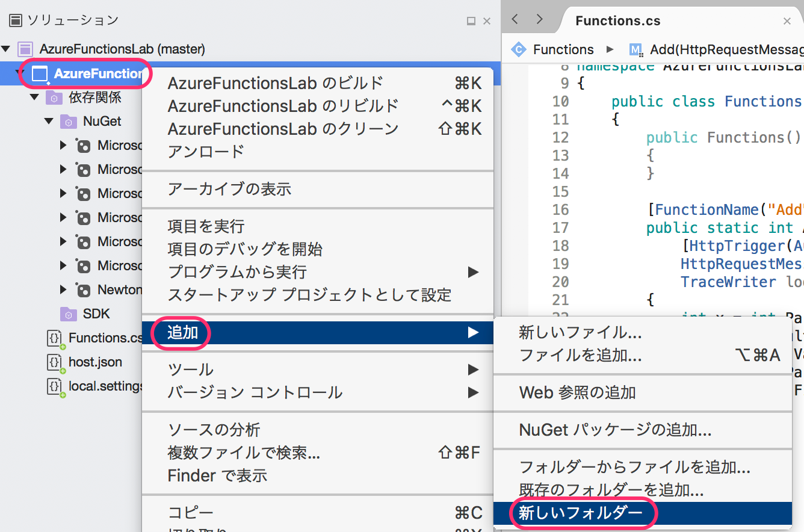Viewport: 804px width, 532px height.
Task: Click the NuGet folder icon
Action: (x=69, y=122)
